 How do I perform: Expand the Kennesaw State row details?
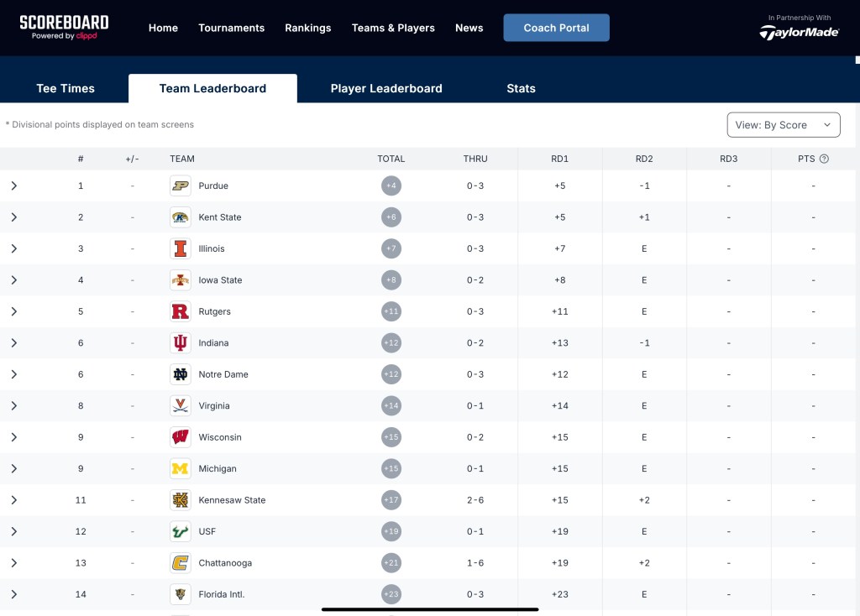point(14,500)
